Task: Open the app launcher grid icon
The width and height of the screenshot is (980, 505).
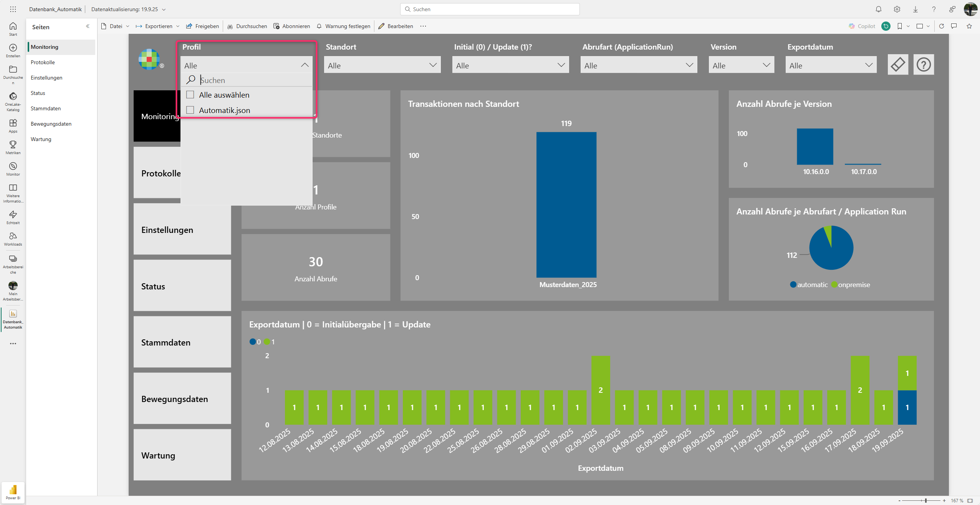Action: click(x=13, y=9)
